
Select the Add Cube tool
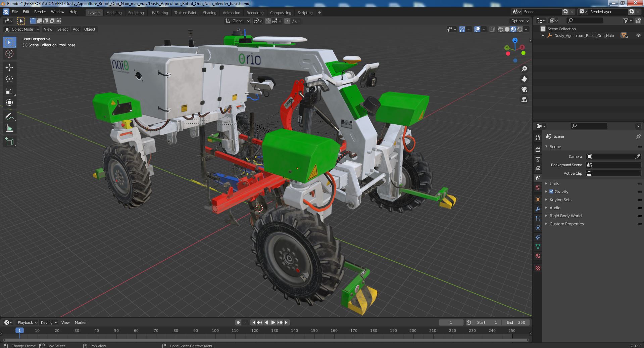click(9, 141)
